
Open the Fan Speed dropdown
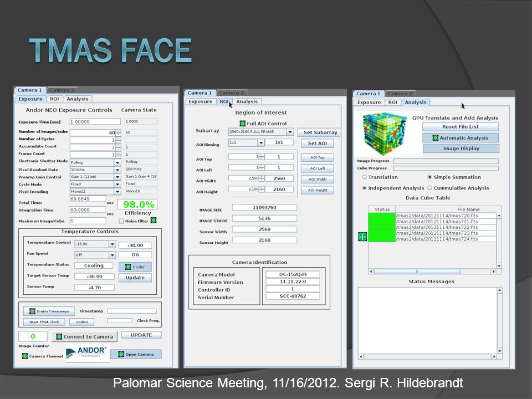point(112,255)
